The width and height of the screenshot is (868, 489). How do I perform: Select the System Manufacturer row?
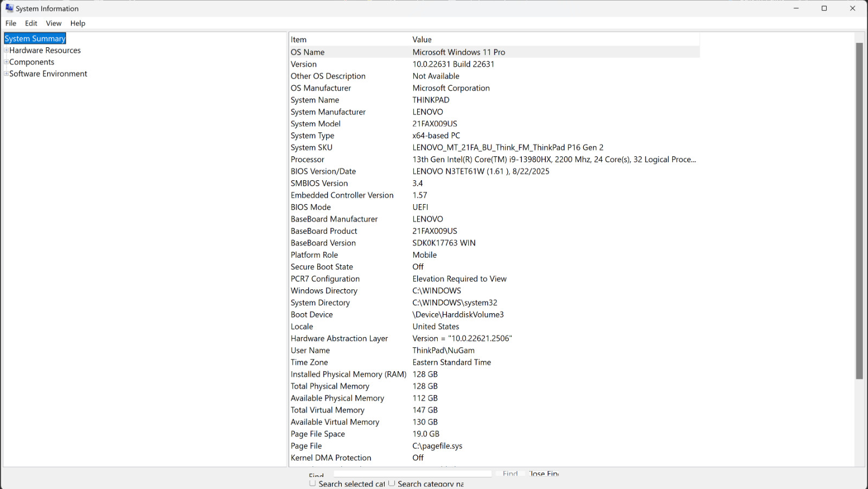coord(494,112)
